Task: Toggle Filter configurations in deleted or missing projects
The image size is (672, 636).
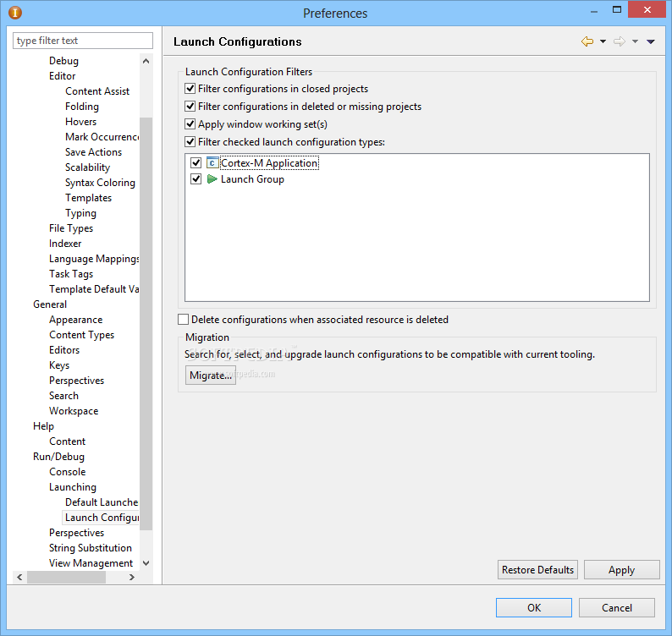Action: [x=190, y=107]
